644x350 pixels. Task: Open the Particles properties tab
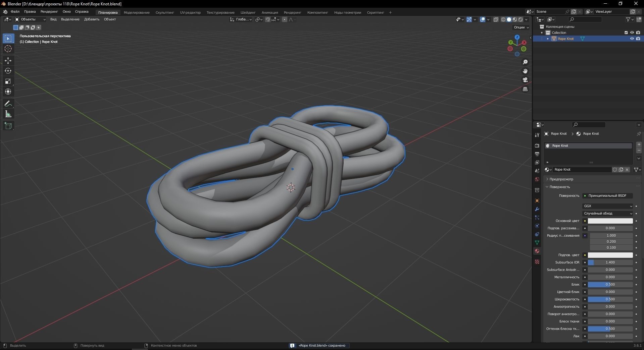tap(537, 217)
